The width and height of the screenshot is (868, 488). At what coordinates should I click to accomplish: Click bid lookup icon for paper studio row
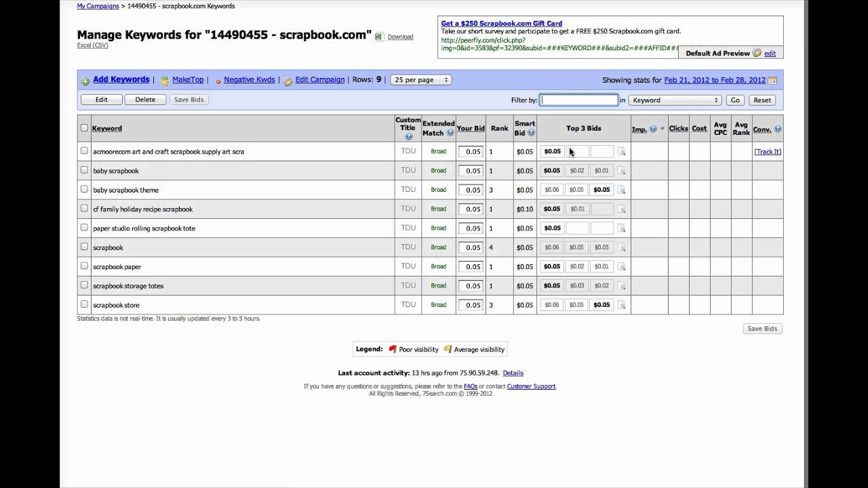[621, 228]
